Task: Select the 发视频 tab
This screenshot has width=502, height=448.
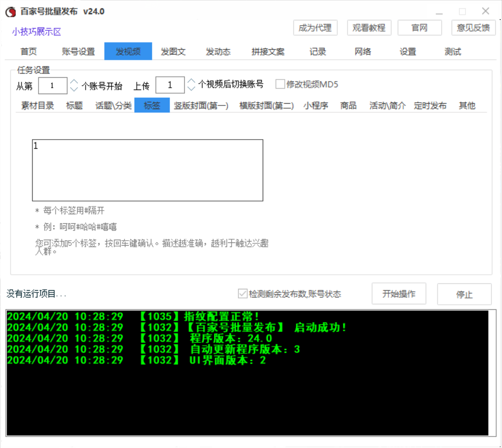Action: pyautogui.click(x=128, y=51)
